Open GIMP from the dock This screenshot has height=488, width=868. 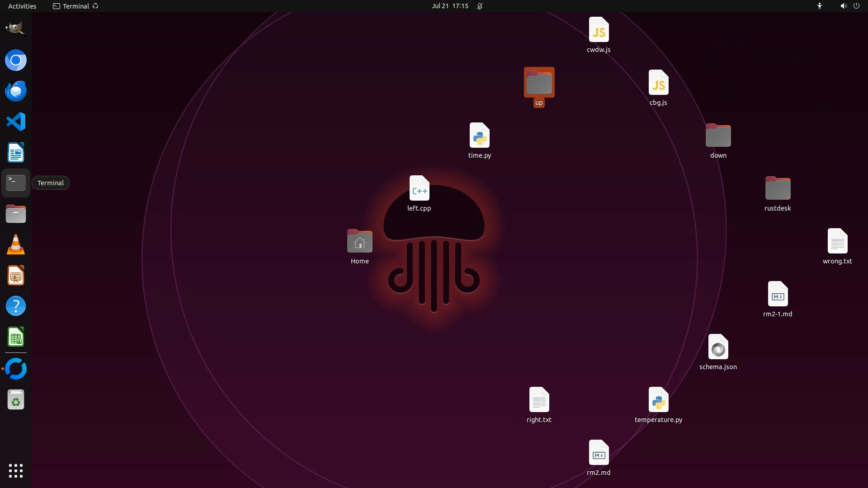(15, 29)
